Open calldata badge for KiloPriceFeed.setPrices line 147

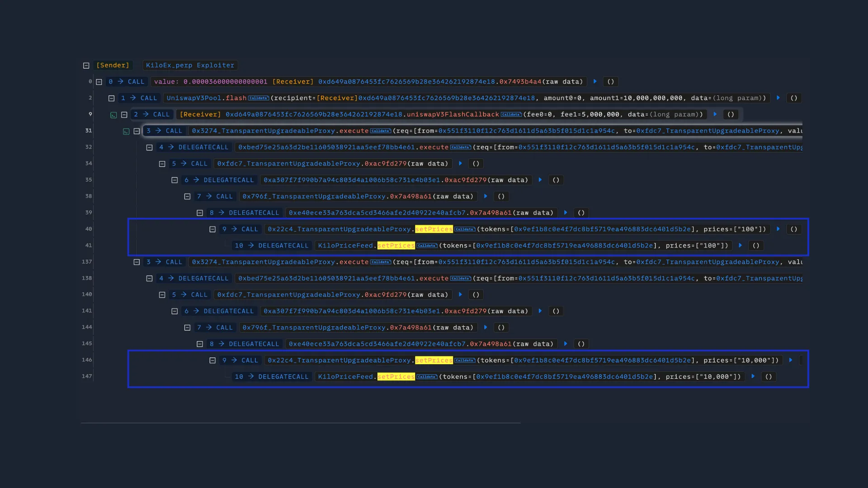pyautogui.click(x=427, y=377)
